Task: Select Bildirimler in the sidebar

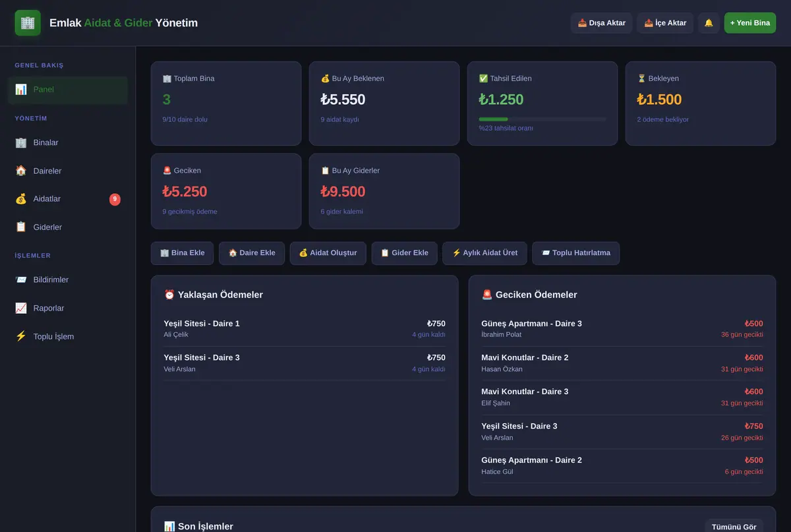Action: tap(68, 280)
